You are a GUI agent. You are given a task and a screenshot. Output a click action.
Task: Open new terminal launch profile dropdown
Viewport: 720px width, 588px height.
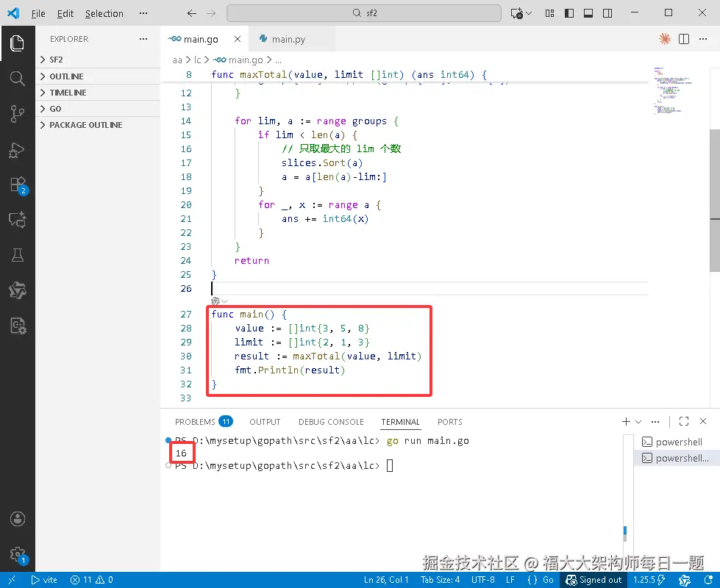(x=638, y=421)
